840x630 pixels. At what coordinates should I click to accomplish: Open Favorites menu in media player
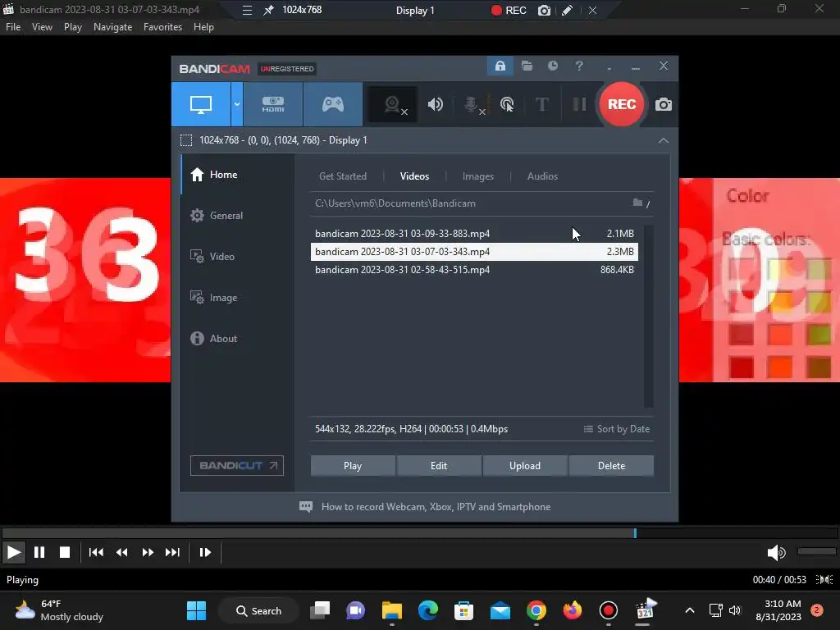pyautogui.click(x=163, y=27)
